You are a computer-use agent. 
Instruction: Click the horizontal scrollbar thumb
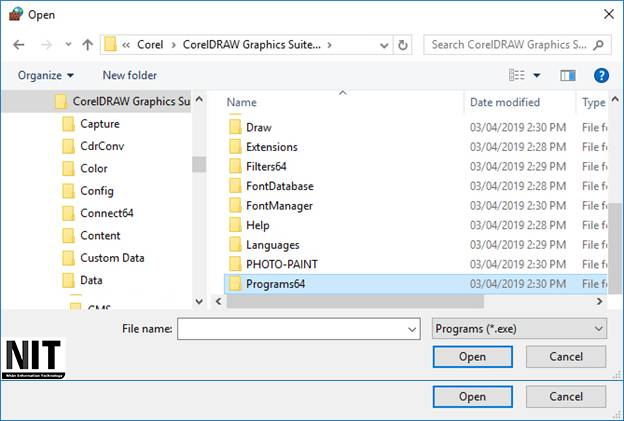click(355, 301)
